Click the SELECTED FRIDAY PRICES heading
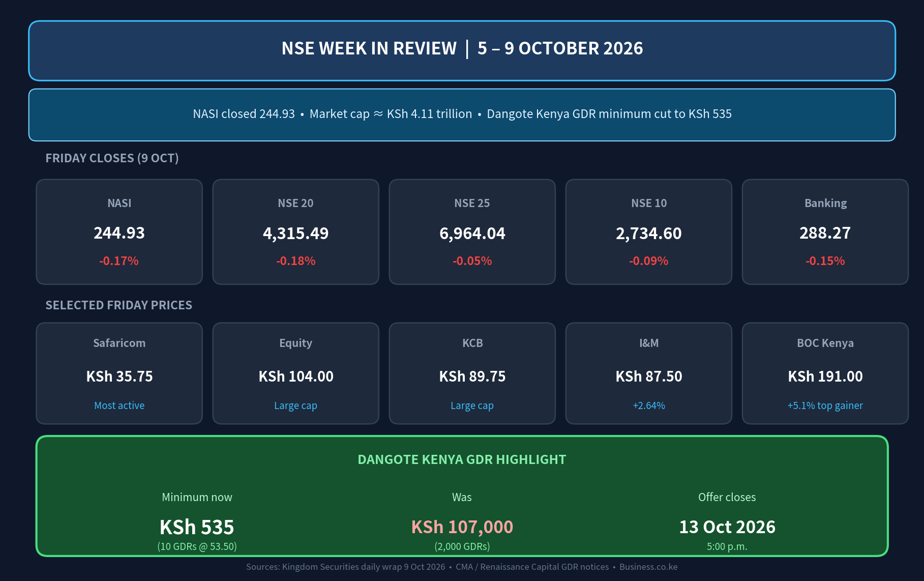Image resolution: width=924 pixels, height=581 pixels. click(x=118, y=305)
